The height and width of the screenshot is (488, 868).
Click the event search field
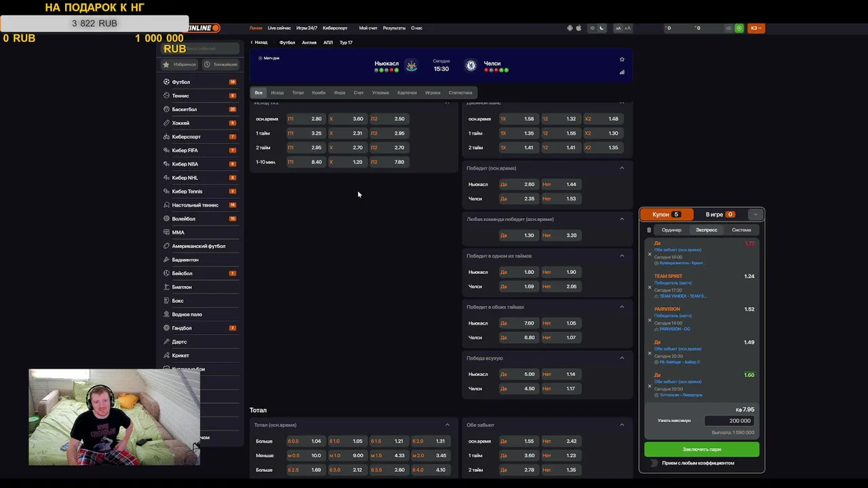pyautogui.click(x=200, y=49)
